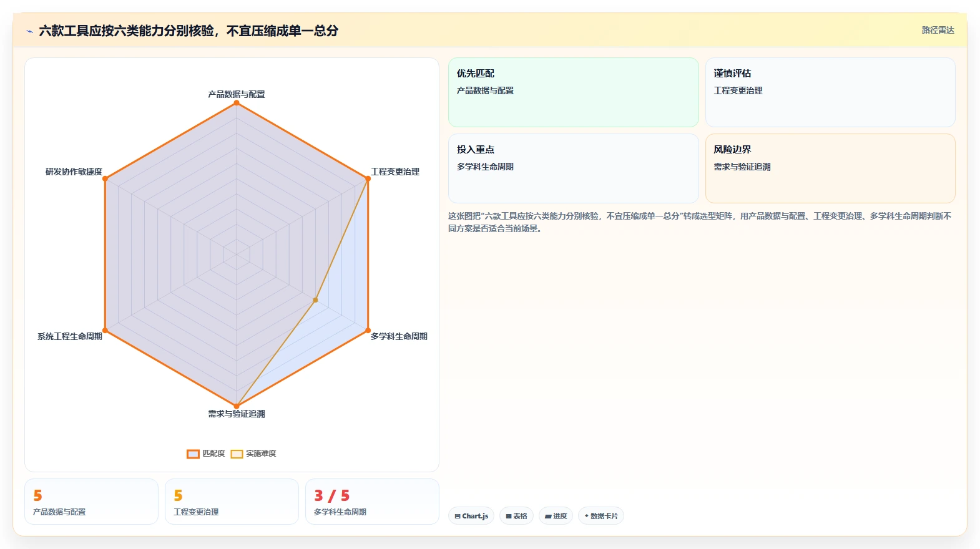The height and width of the screenshot is (549, 980).
Task: Open the 谨慎评估 card
Action: (x=830, y=92)
